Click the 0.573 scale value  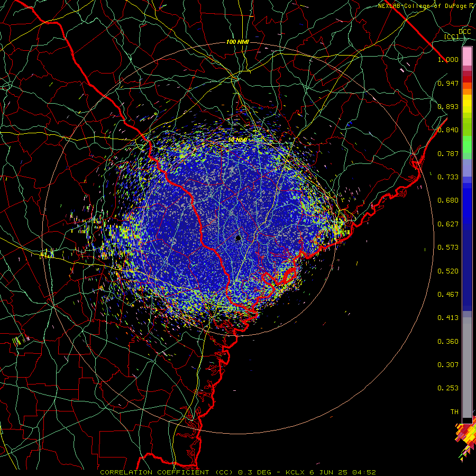coord(448,248)
